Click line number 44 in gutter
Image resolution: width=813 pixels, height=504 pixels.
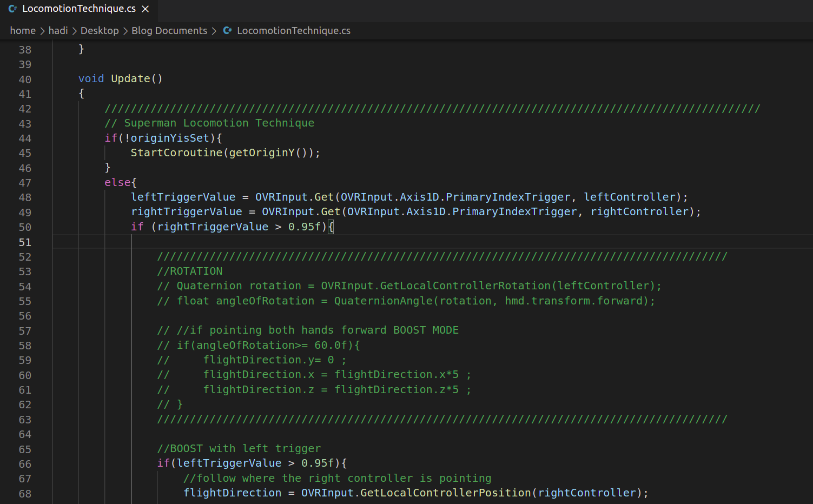click(25, 138)
